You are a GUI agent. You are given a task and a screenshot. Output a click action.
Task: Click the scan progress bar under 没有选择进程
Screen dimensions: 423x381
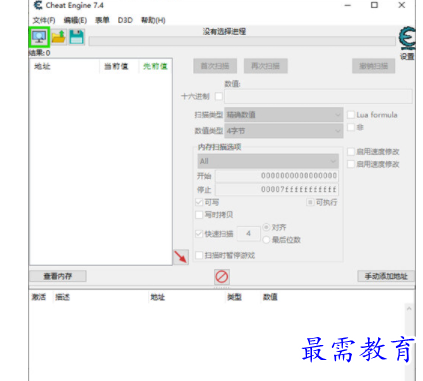242,41
